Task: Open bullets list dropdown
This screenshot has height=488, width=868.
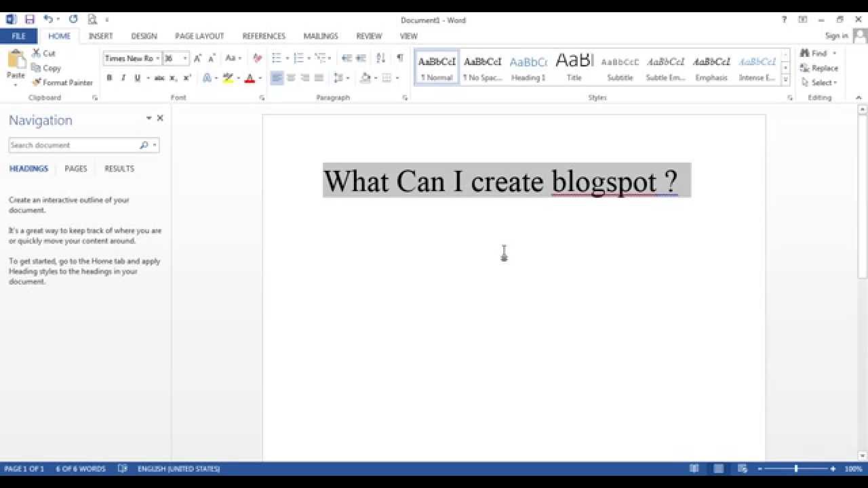Action: pos(288,58)
